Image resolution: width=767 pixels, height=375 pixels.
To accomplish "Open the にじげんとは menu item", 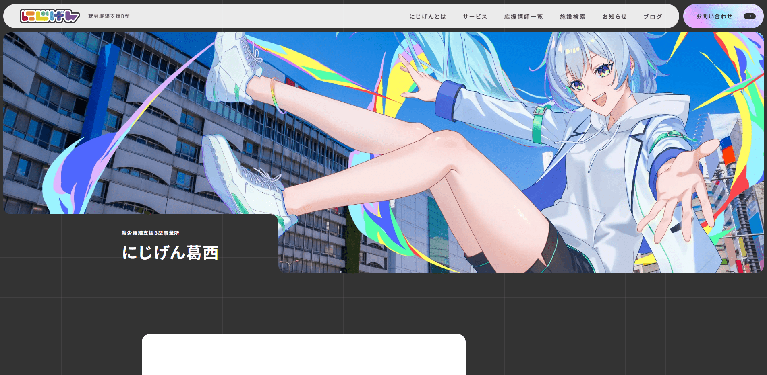I will 428,17.
